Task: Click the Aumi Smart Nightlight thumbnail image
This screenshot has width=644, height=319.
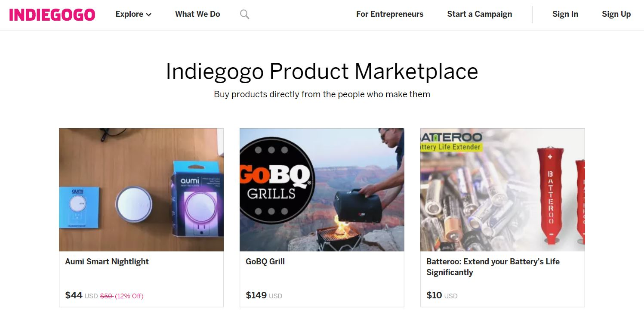Action: pos(141,189)
